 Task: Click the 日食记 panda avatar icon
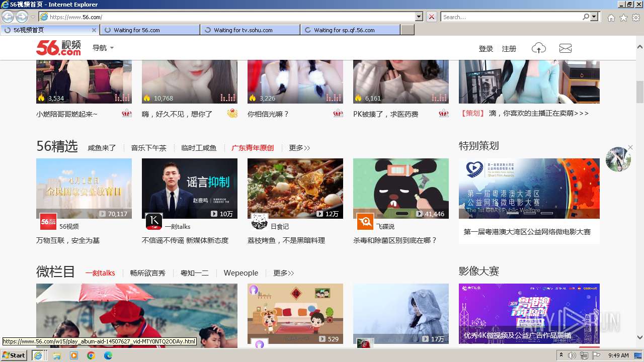(x=260, y=222)
